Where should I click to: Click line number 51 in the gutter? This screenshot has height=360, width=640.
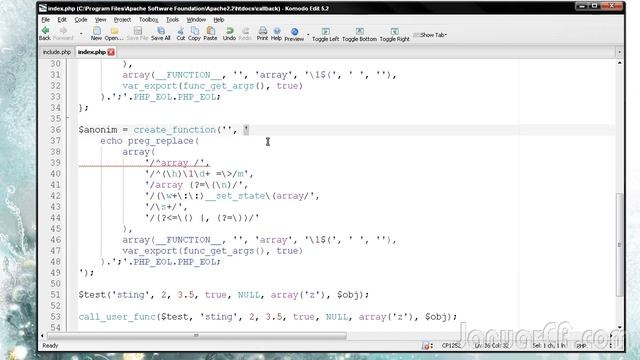(x=56, y=295)
